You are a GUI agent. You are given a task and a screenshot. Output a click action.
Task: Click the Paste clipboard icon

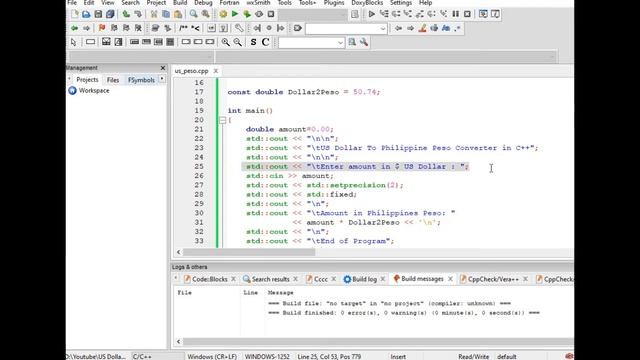(178, 14)
